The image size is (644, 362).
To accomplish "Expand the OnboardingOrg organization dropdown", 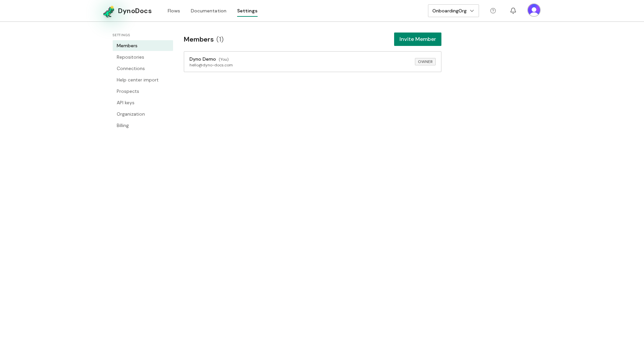I will pos(453,11).
